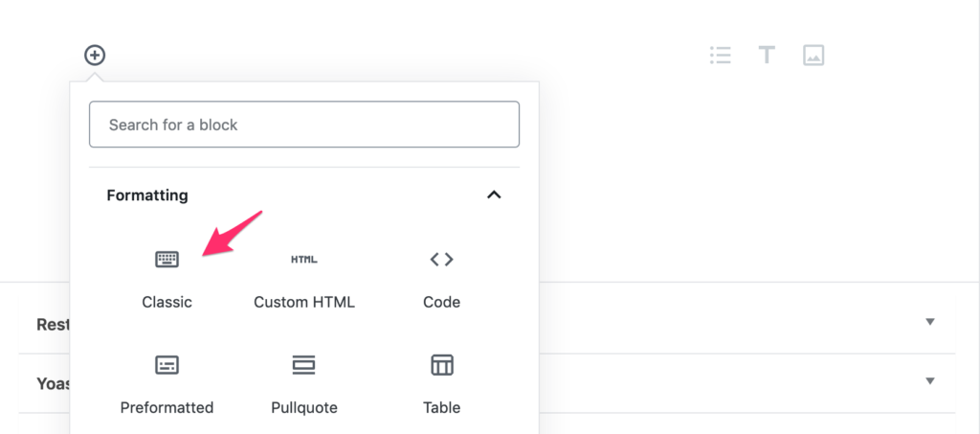The image size is (980, 434).
Task: Select the Classic block keyboard icon
Action: tap(167, 259)
